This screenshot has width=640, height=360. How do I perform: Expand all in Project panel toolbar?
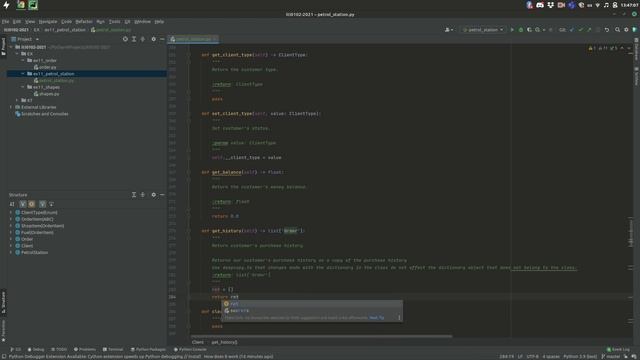tap(134, 39)
